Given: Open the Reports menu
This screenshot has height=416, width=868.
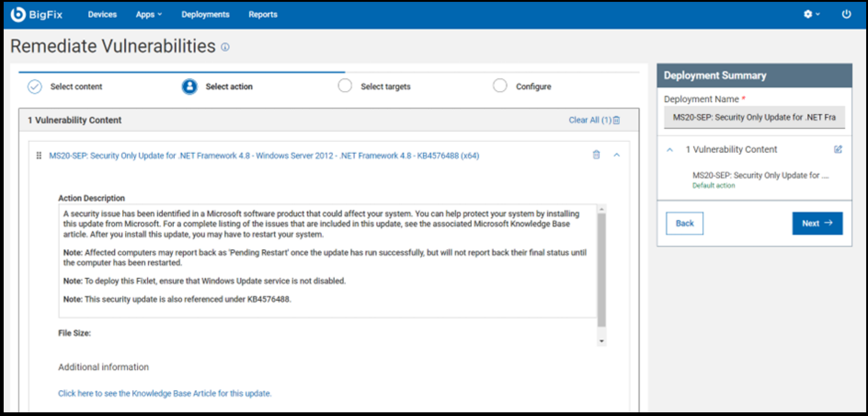Looking at the screenshot, I should pos(263,14).
